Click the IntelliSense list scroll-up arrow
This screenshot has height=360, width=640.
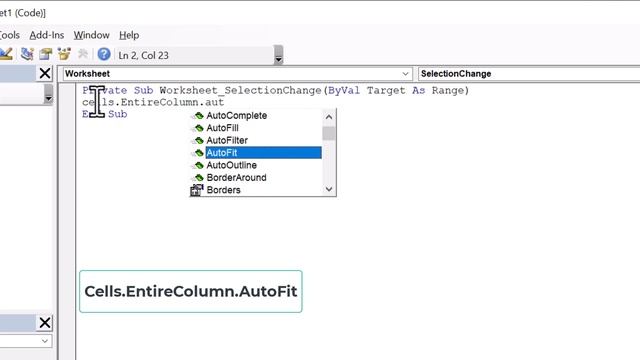(x=329, y=117)
